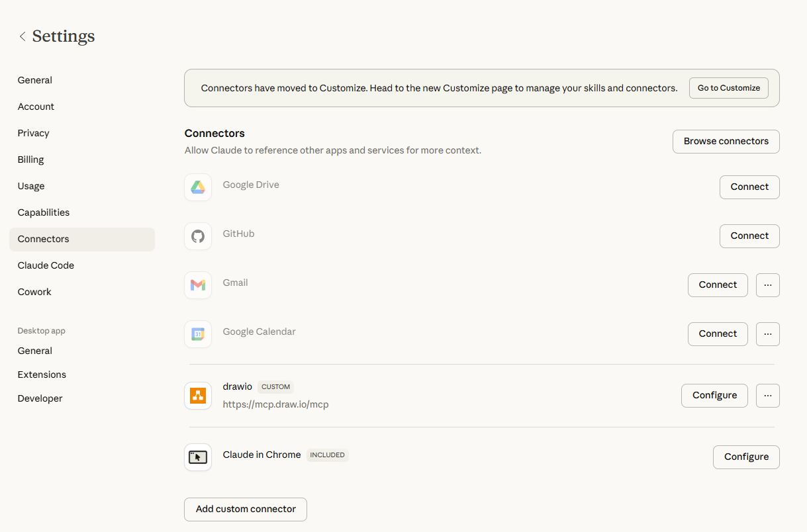Screen dimensions: 807x532
Task: Select Extensions under Desktop app
Action: (42, 375)
